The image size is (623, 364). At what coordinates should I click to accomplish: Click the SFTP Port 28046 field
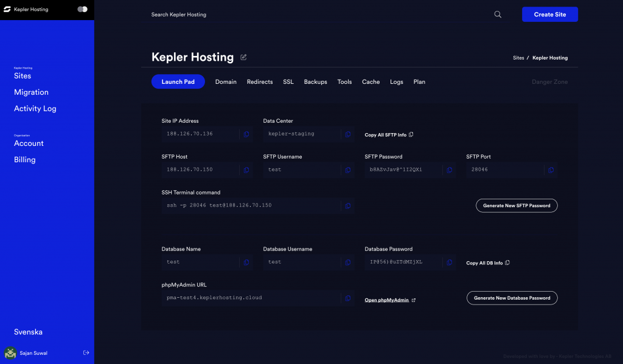[505, 170]
